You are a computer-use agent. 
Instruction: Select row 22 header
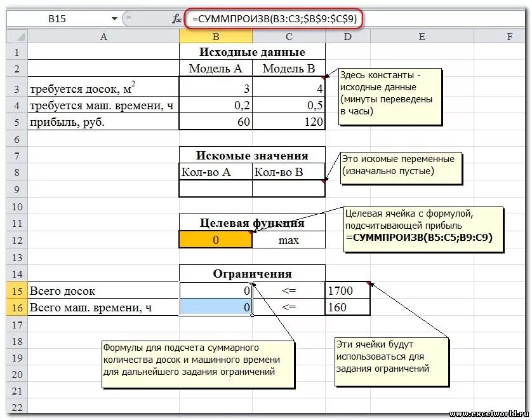pos(17,407)
